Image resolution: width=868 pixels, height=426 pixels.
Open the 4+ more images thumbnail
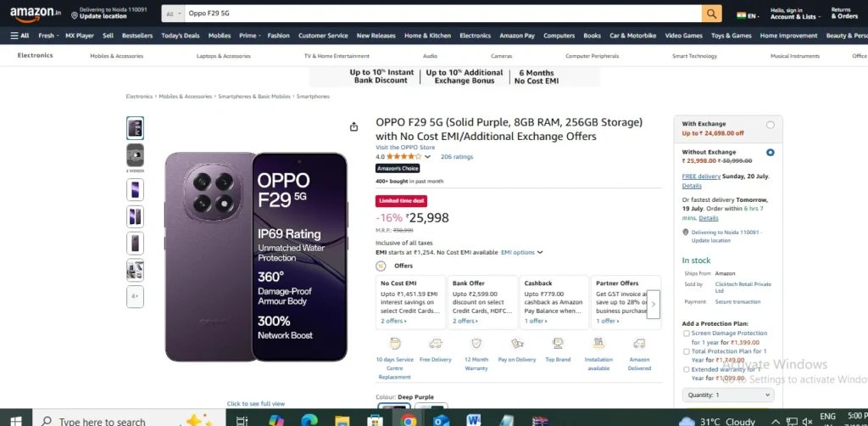135,296
